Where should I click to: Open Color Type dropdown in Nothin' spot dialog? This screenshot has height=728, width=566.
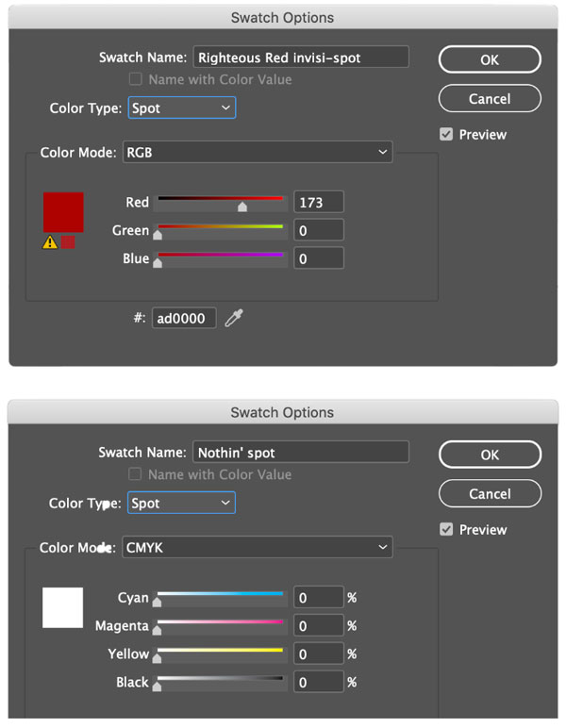(x=181, y=504)
